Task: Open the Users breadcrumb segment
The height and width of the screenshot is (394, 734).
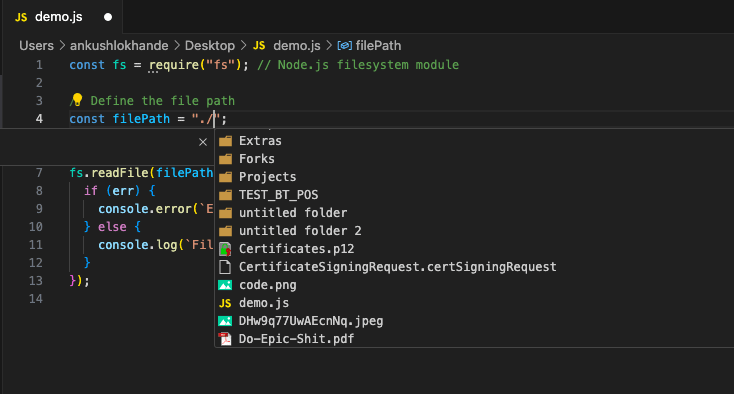Action: [37, 45]
